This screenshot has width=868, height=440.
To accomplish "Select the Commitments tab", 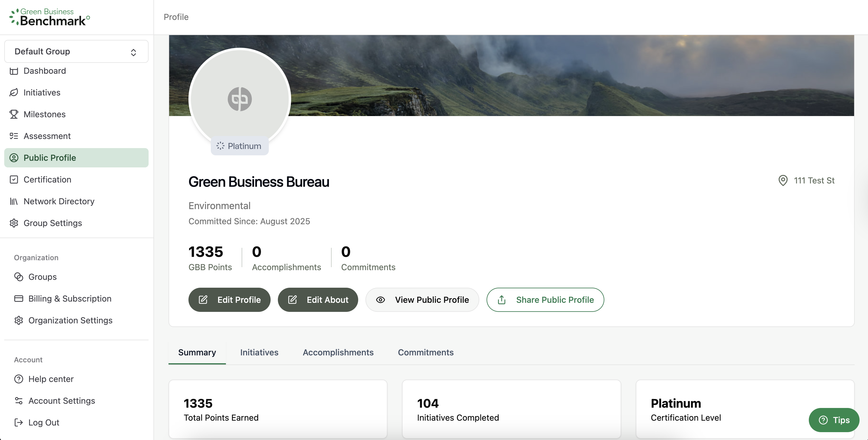I will (x=425, y=352).
